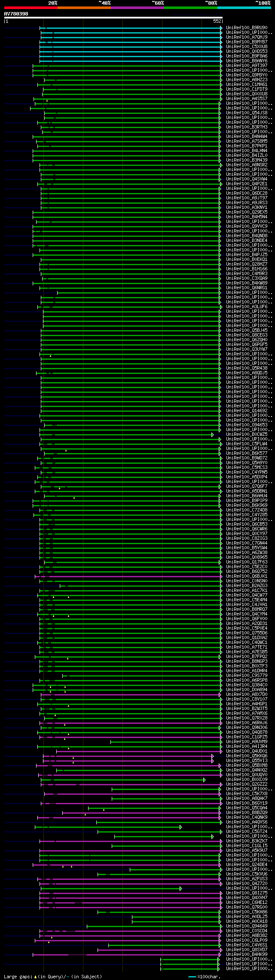Image resolution: width=275 pixels, height=980 pixels.
Task: Click the 552 query length label
Action: pos(217,21)
